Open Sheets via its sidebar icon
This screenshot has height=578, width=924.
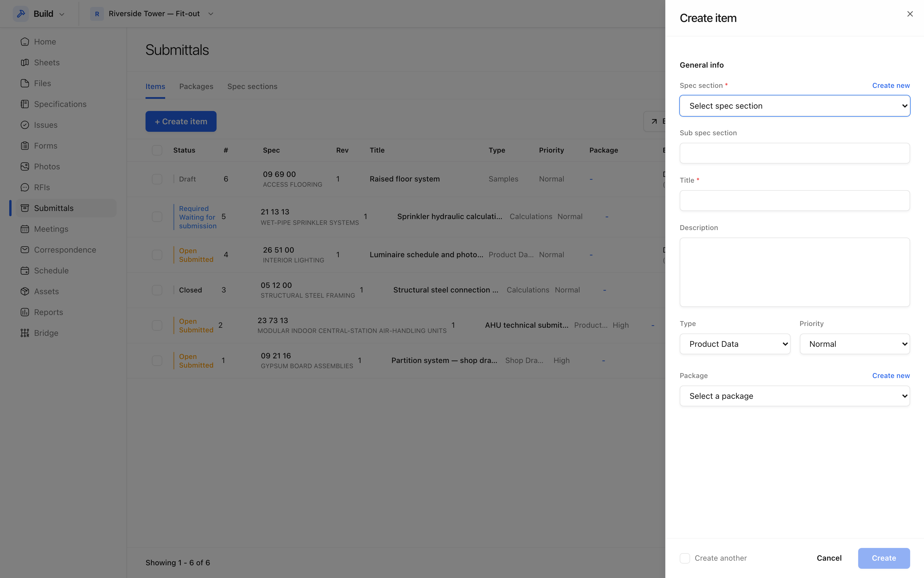tap(25, 62)
